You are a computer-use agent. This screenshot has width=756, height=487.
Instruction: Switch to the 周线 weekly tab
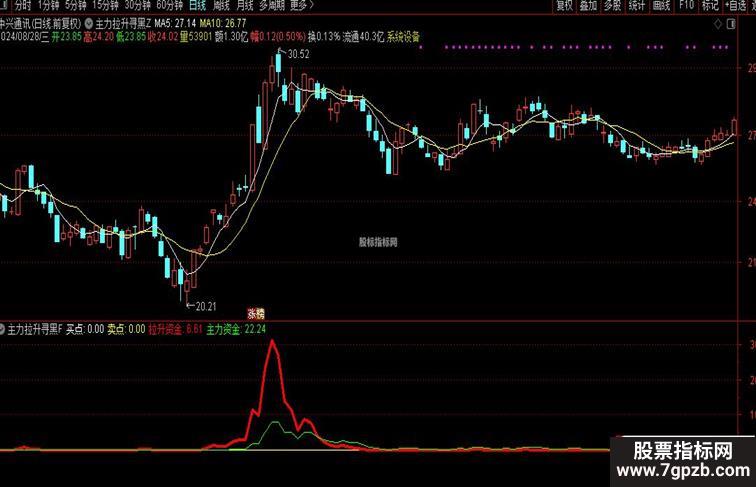click(x=221, y=6)
